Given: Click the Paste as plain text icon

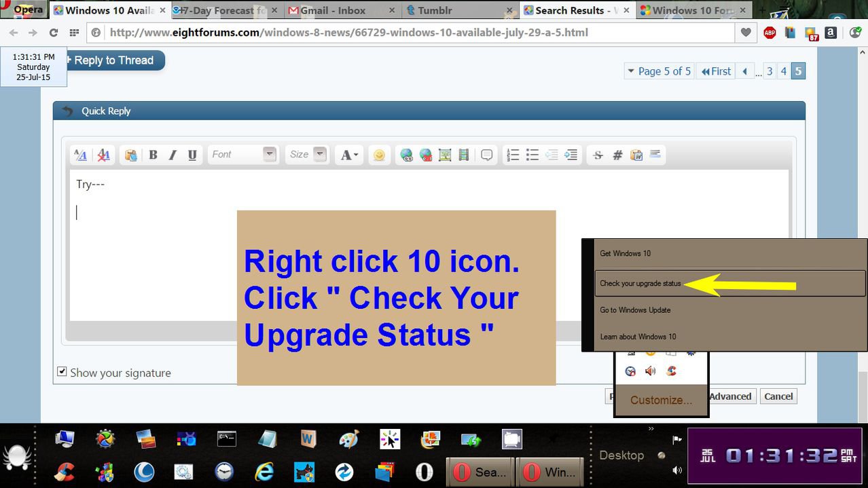Looking at the screenshot, I should (131, 155).
